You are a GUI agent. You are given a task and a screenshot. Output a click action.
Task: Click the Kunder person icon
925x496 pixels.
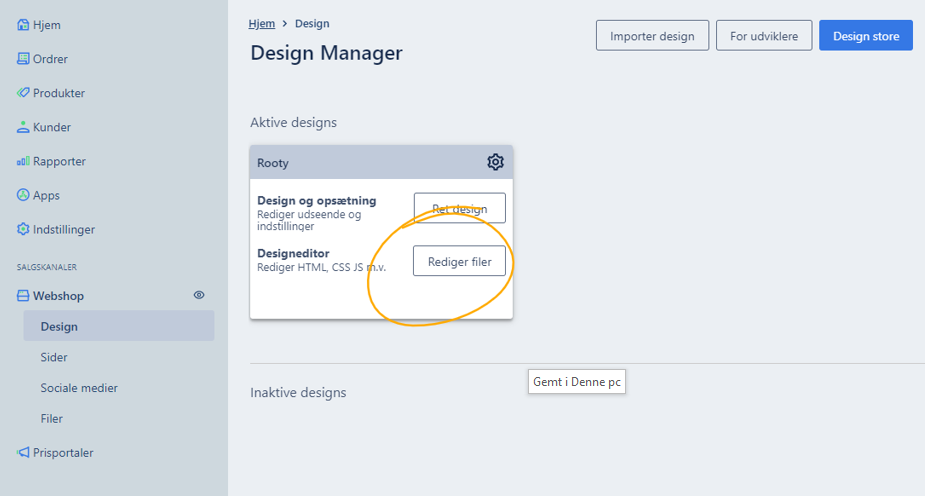23,127
